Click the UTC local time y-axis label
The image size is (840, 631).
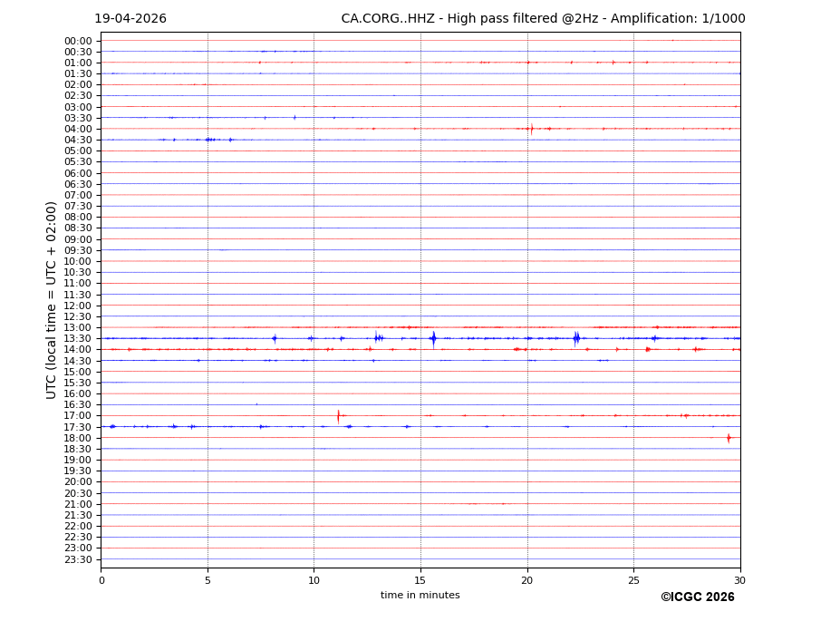click(x=53, y=299)
